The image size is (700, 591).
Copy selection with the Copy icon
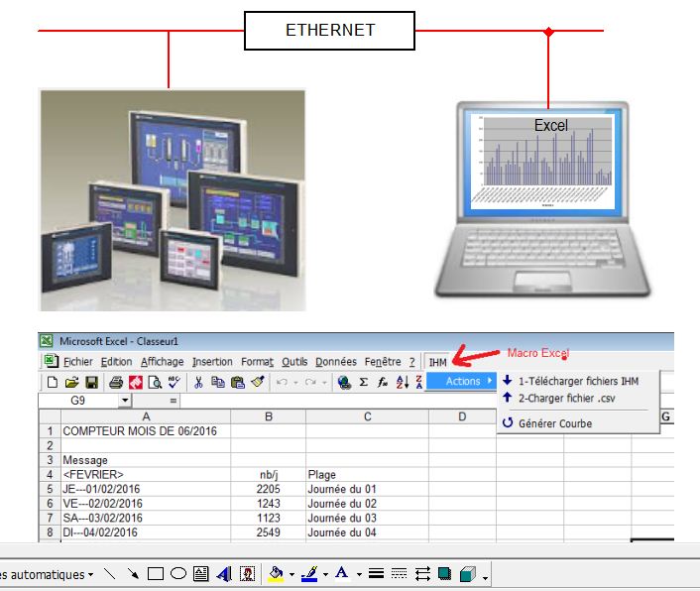pos(218,382)
